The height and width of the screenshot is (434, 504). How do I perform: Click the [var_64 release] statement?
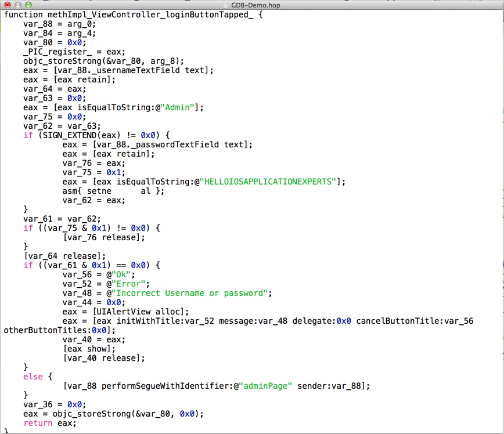point(64,256)
